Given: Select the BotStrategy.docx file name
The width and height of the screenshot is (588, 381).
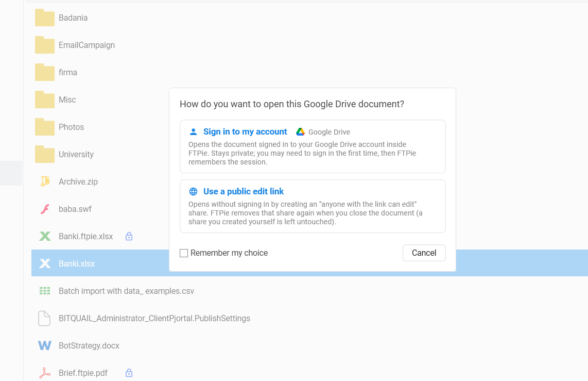Looking at the screenshot, I should pos(89,345).
